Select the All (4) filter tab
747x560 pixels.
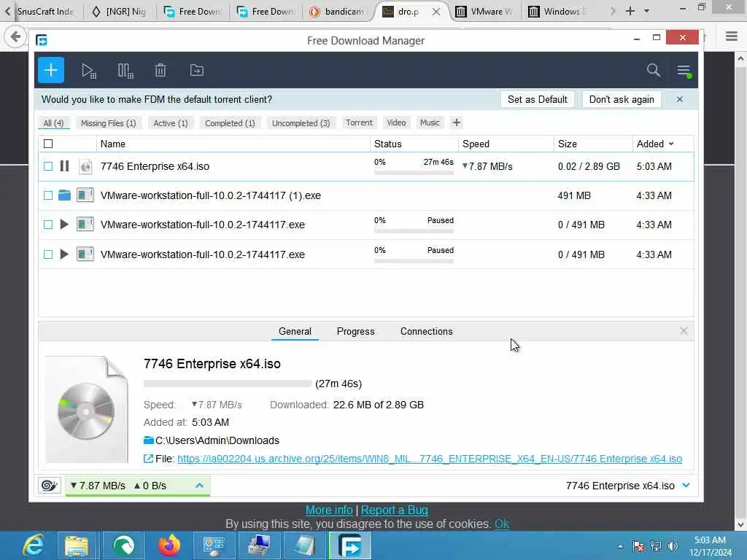pyautogui.click(x=54, y=122)
